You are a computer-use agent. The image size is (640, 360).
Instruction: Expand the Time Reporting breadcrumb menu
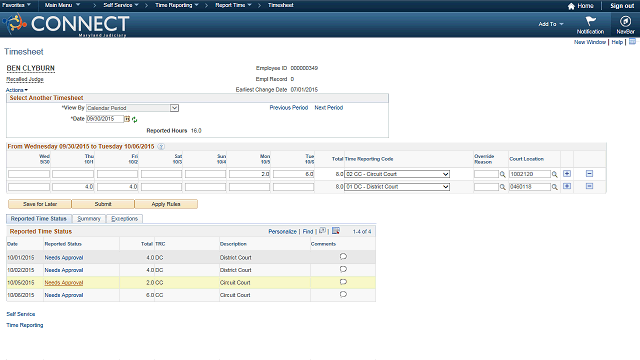click(x=177, y=5)
